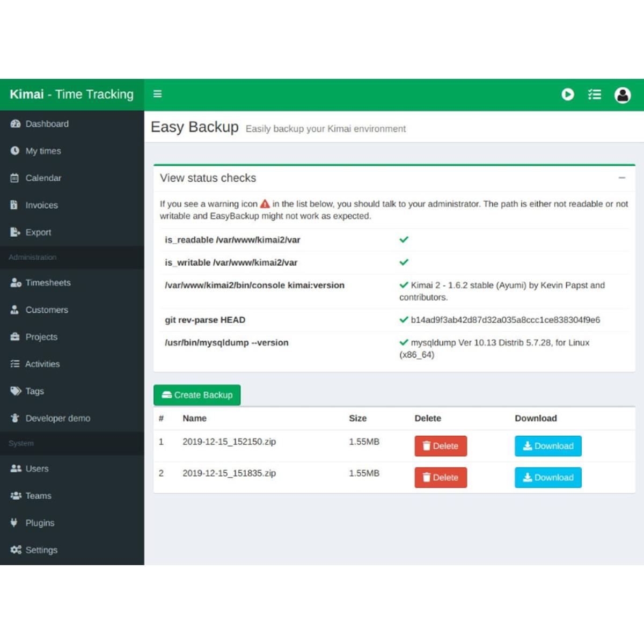Viewport: 644px width, 644px height.
Task: Go to Users management
Action: pos(72,469)
